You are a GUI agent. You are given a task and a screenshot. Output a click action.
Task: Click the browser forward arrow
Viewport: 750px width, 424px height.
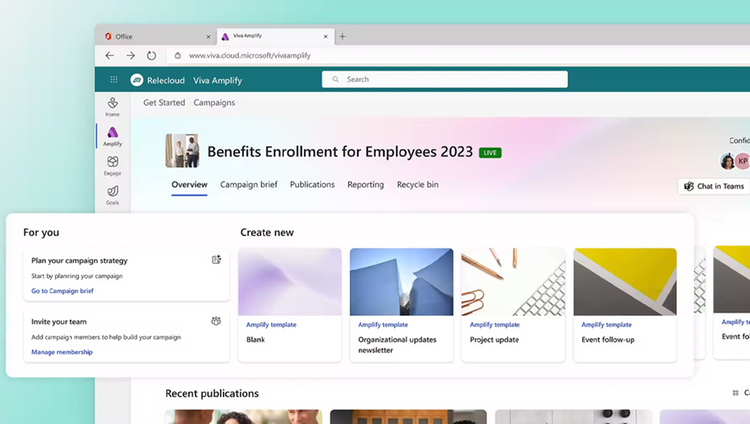[131, 56]
